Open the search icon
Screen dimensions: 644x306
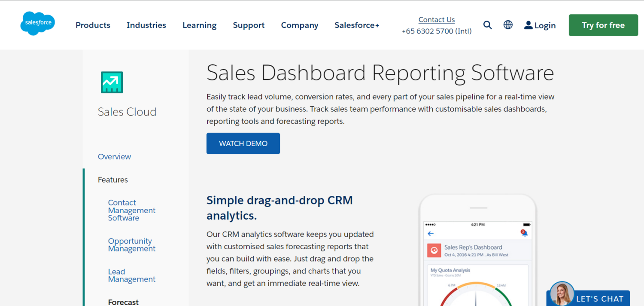[x=488, y=25]
